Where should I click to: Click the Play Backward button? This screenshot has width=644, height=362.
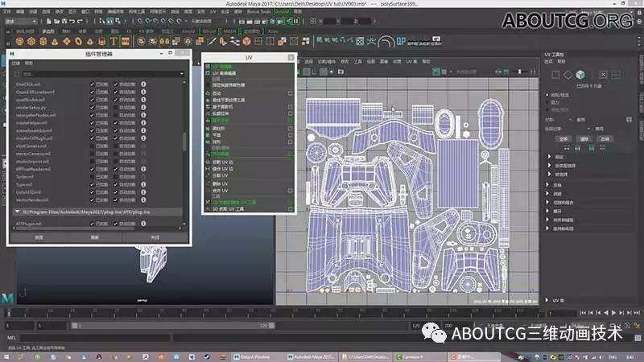coord(606,313)
